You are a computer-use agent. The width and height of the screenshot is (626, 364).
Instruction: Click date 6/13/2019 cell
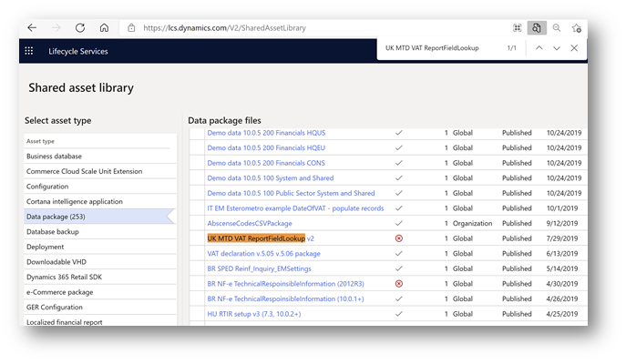[x=561, y=254]
